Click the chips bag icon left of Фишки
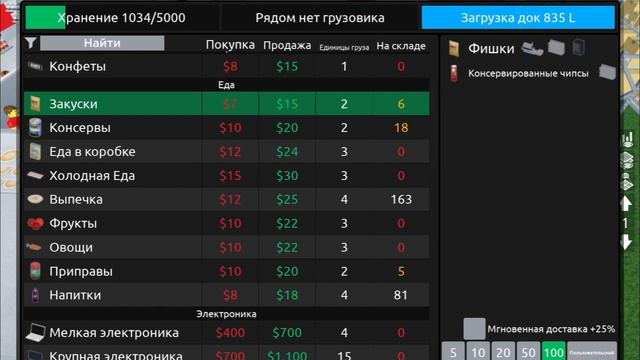This screenshot has width=640, height=360. [454, 48]
